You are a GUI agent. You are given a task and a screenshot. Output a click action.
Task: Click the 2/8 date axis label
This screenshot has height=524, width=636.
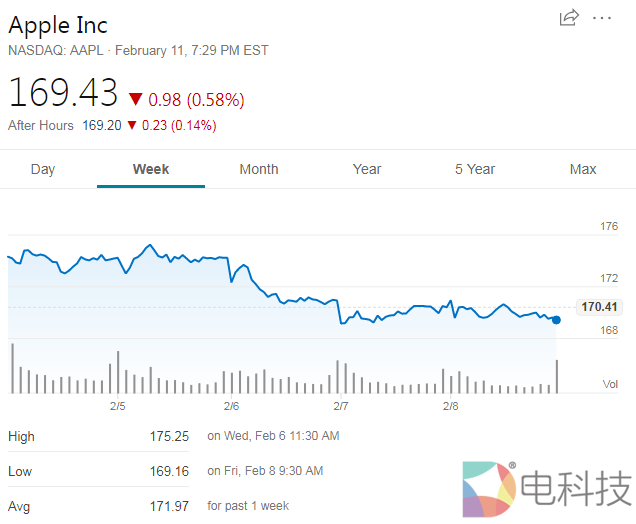(450, 406)
